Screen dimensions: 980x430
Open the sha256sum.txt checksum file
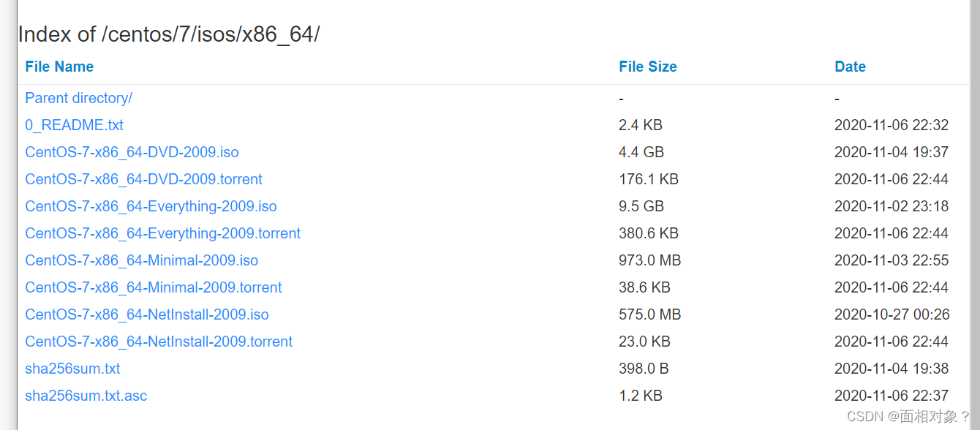(72, 369)
